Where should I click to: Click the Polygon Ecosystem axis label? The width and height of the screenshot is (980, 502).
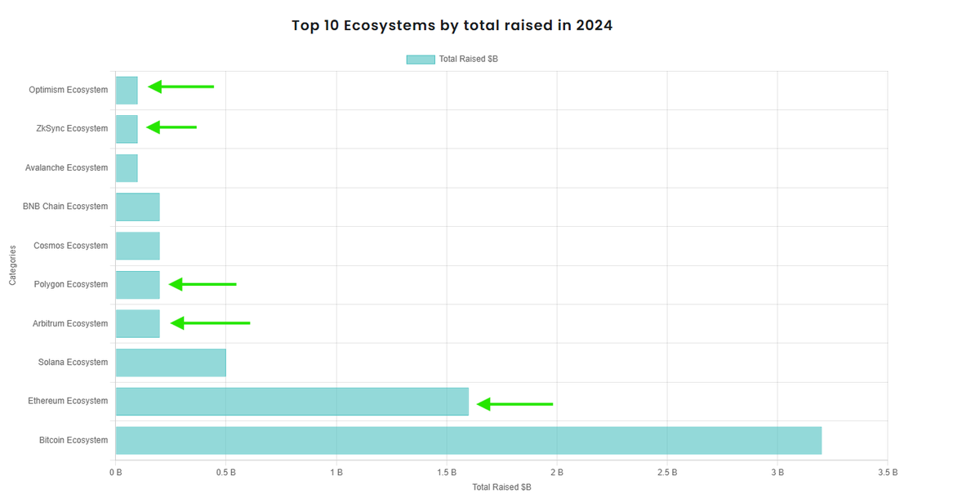tap(72, 284)
